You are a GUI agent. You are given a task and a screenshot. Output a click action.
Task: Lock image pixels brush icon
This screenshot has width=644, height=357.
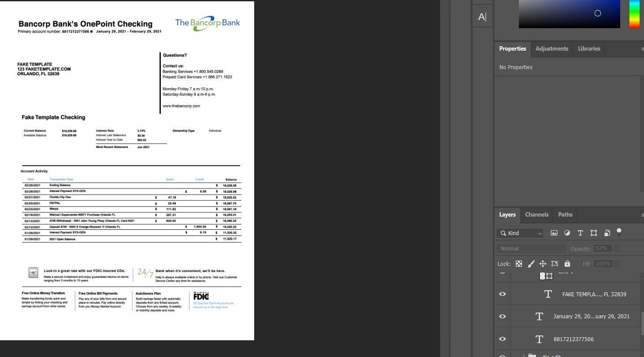pos(531,264)
